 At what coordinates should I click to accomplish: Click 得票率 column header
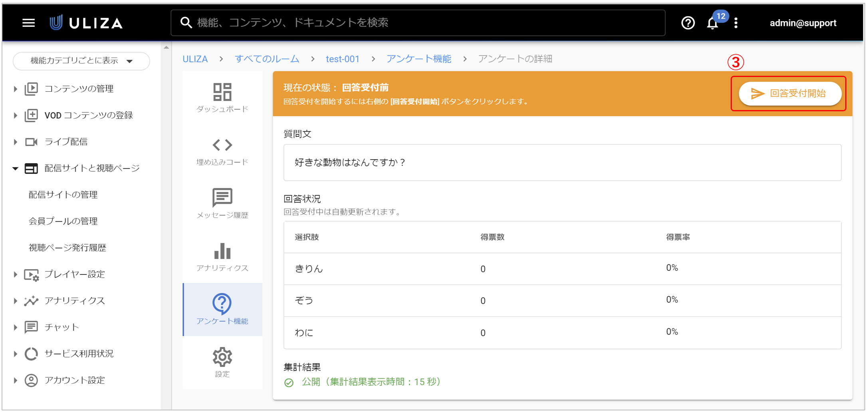(678, 237)
